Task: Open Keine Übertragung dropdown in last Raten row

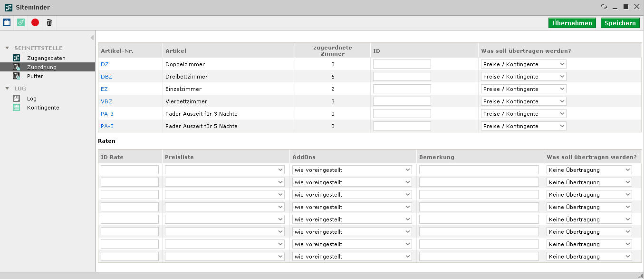Action: [589, 257]
